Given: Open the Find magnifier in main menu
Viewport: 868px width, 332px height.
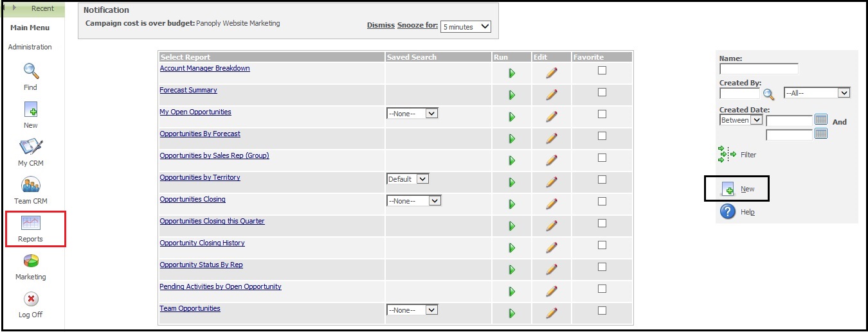Looking at the screenshot, I should pos(31,71).
